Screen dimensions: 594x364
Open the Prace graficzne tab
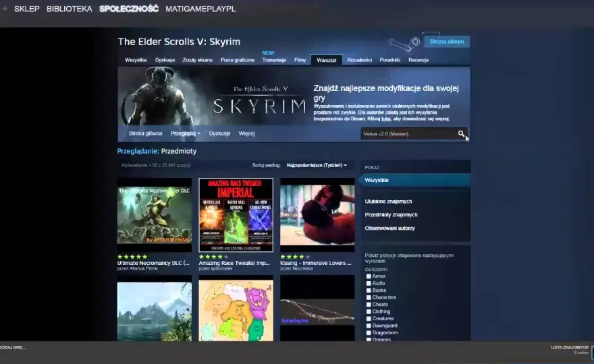(237, 60)
